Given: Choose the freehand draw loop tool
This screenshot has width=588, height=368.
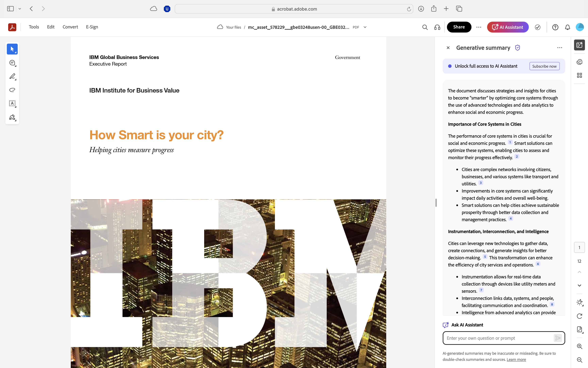Looking at the screenshot, I should [x=12, y=90].
